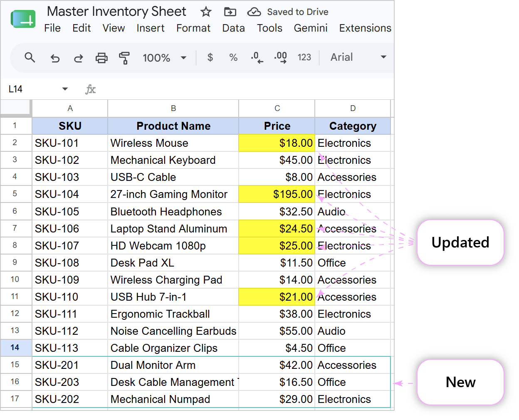Apply currency format with the dollar icon
The image size is (519, 420).
pos(210,57)
